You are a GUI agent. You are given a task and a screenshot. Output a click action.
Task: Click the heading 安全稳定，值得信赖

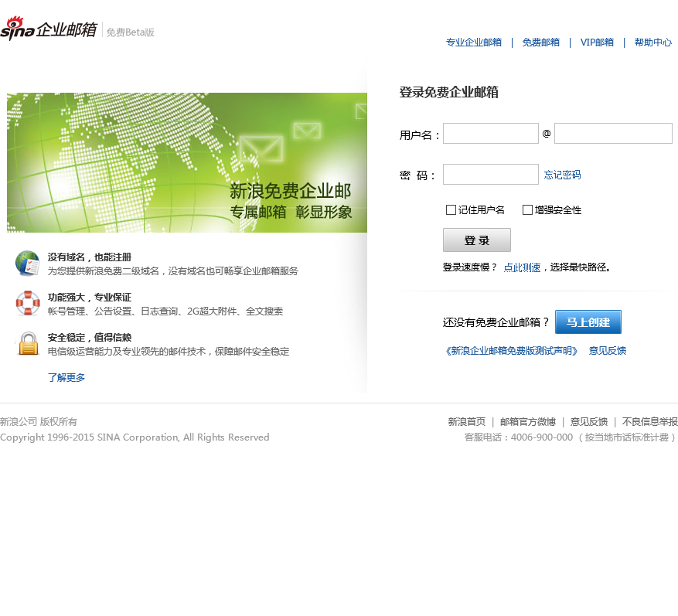(90, 338)
